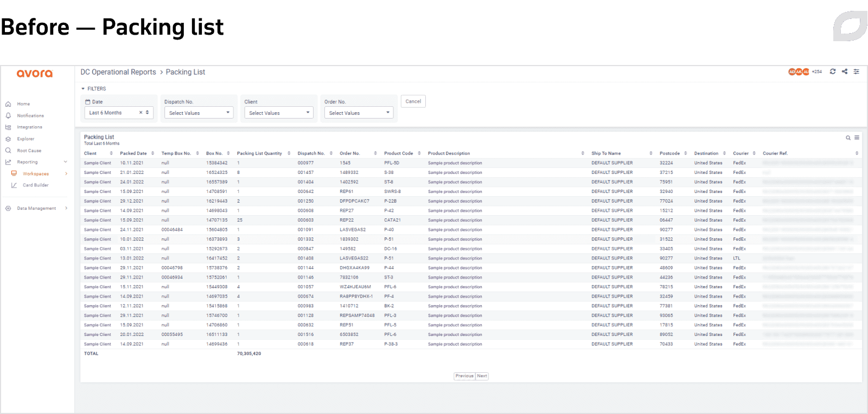This screenshot has width=868, height=414.
Task: Open dashboard settings sliders icon
Action: click(857, 72)
